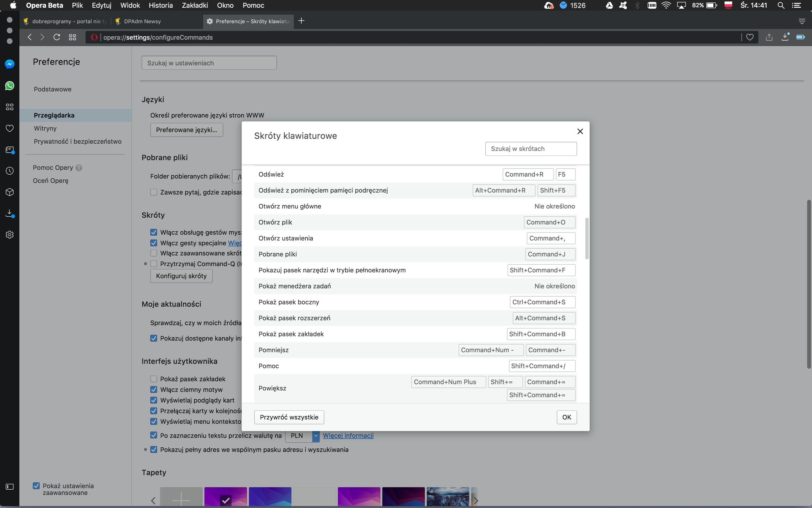Image resolution: width=812 pixels, height=508 pixels.
Task: Open Speed Dial grid icon in toolbar
Action: point(72,37)
